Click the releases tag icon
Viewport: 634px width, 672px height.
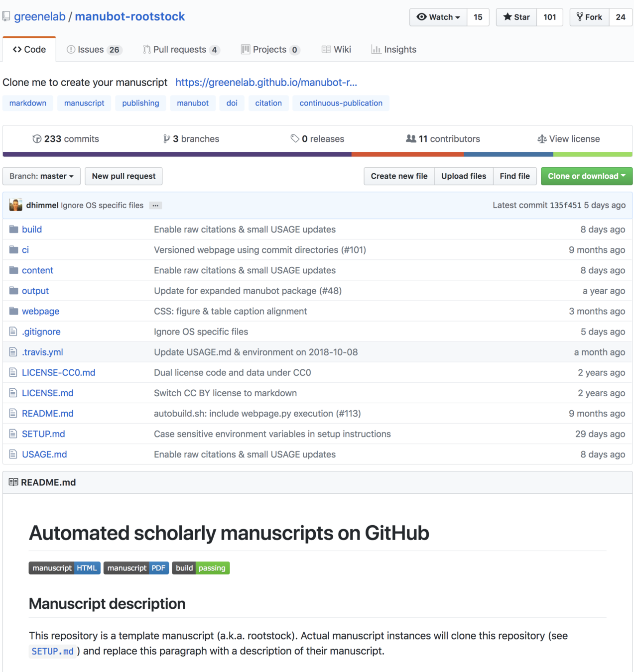tap(295, 138)
